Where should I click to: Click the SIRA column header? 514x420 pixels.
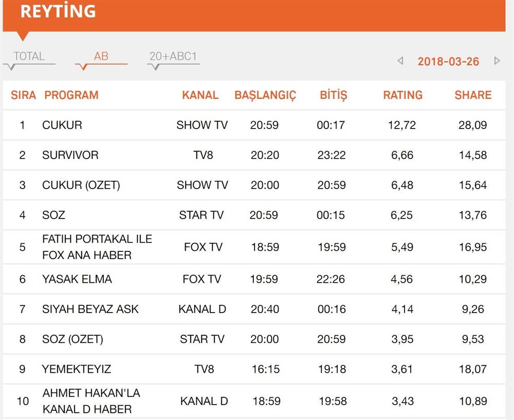pos(24,95)
